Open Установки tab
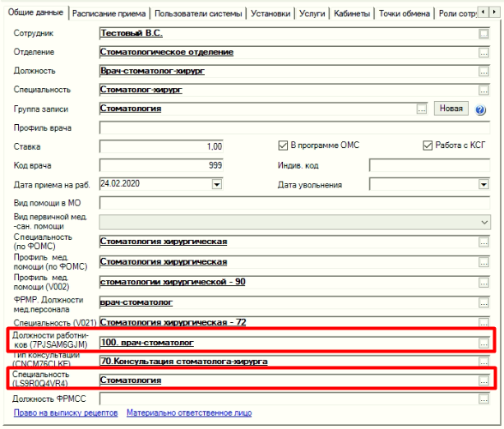Image resolution: width=504 pixels, height=429 pixels. click(x=270, y=13)
